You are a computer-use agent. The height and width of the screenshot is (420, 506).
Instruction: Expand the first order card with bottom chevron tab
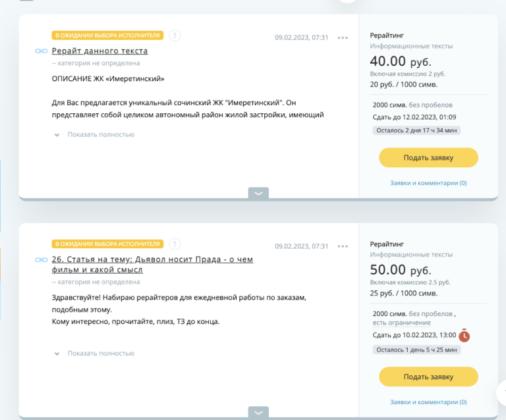click(258, 193)
